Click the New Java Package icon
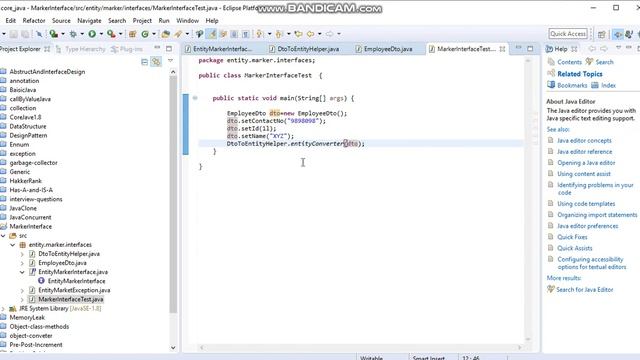 pyautogui.click(x=133, y=34)
